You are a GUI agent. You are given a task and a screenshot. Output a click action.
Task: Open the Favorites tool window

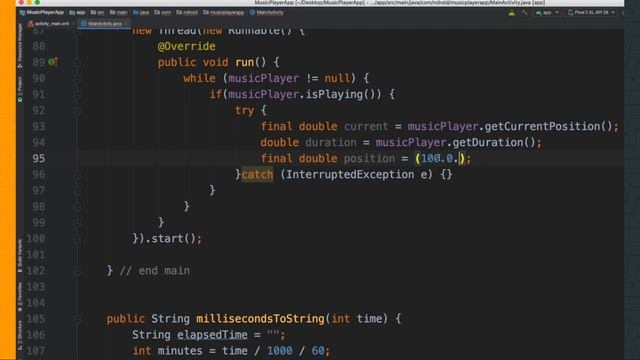coord(20,297)
